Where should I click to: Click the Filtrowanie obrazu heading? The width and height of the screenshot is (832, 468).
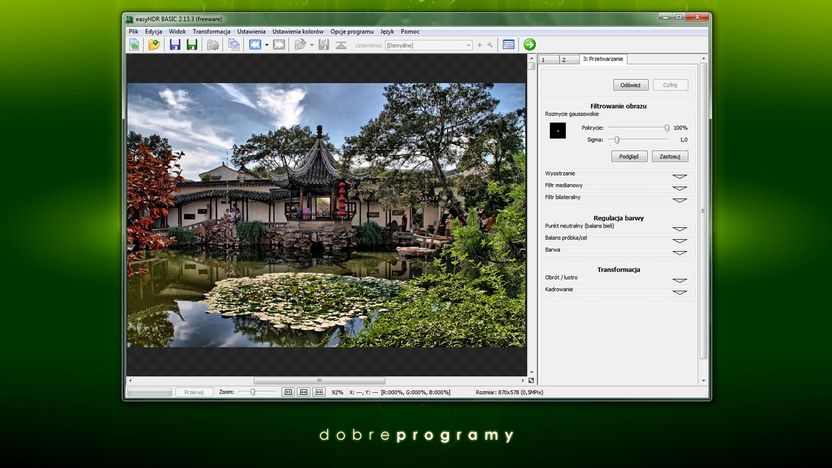click(x=618, y=106)
